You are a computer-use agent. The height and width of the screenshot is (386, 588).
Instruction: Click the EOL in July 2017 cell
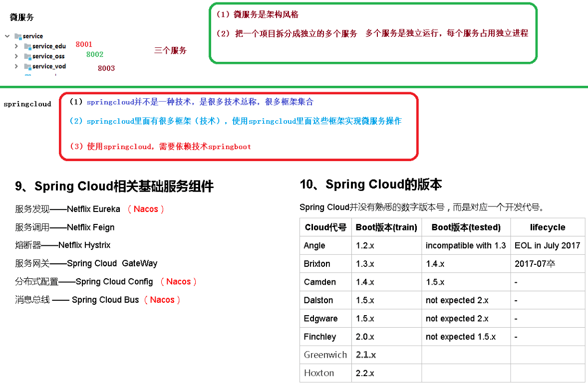(x=548, y=245)
